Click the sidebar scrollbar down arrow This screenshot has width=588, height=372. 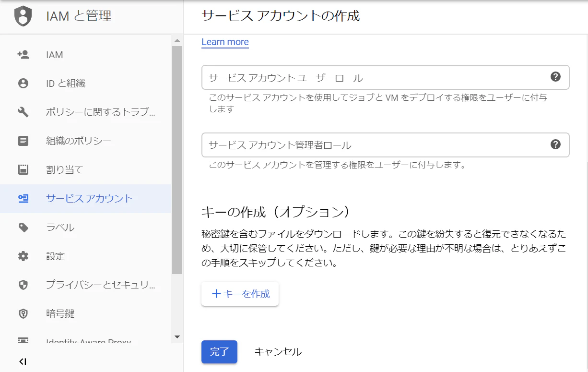coord(177,337)
